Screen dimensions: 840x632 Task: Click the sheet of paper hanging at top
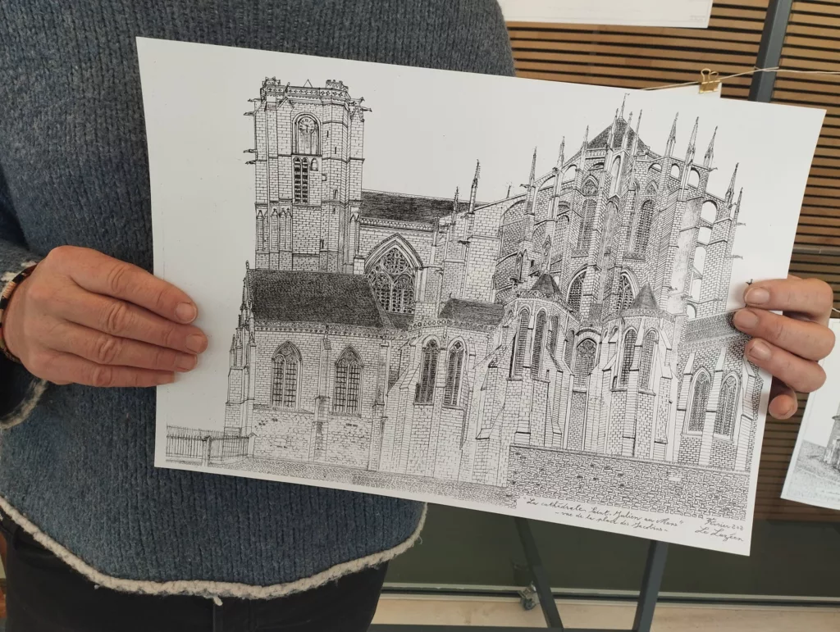[607, 11]
